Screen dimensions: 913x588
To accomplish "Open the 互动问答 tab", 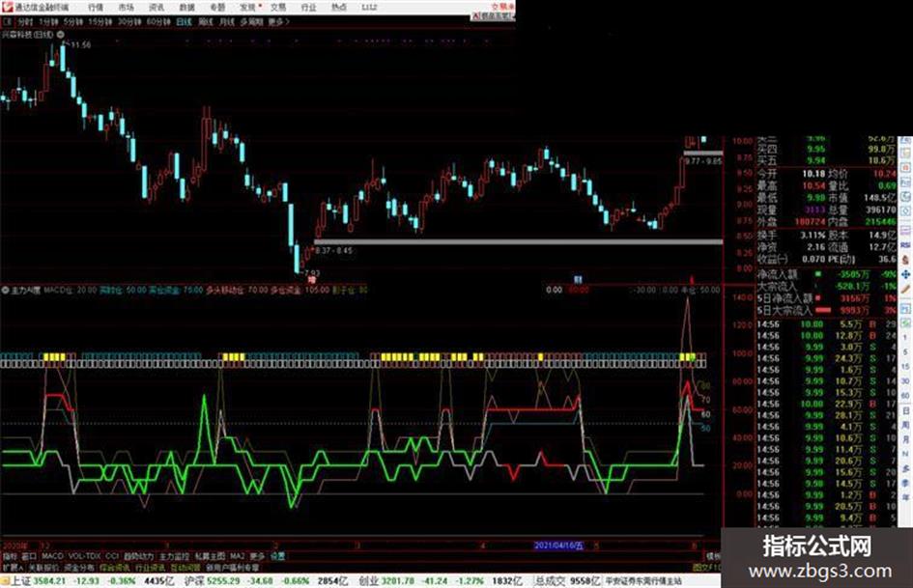I will coord(185,567).
